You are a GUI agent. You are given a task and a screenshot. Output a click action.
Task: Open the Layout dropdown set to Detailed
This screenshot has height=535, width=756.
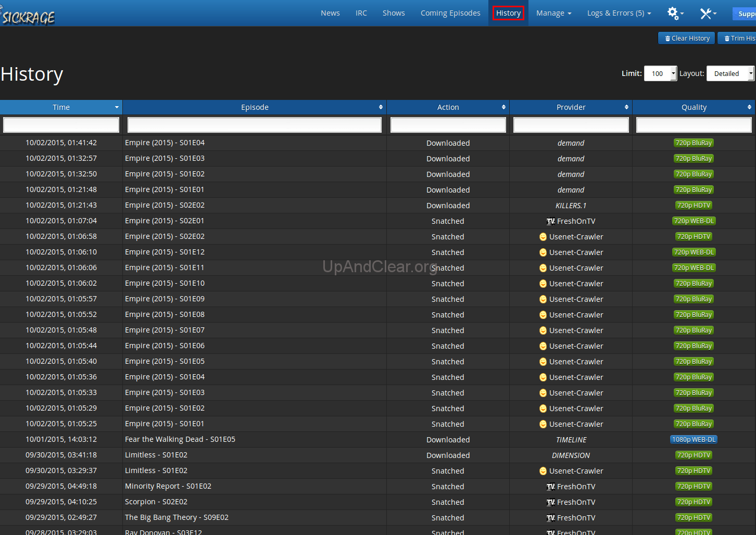[730, 73]
